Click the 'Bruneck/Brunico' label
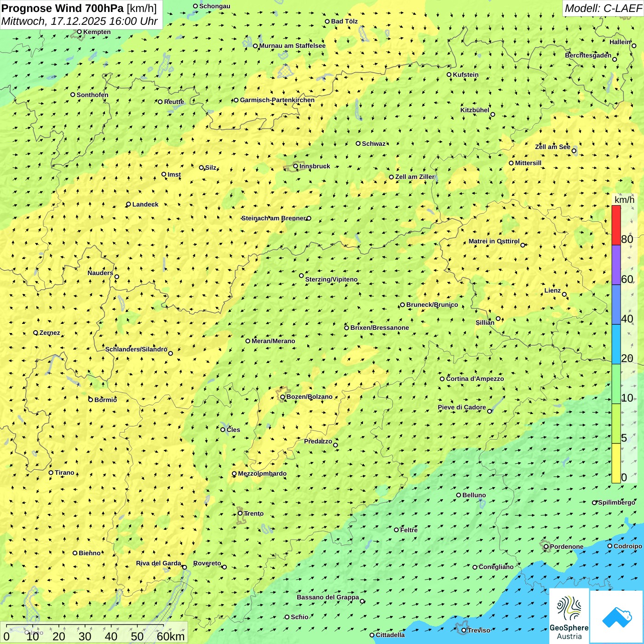 pyautogui.click(x=432, y=305)
